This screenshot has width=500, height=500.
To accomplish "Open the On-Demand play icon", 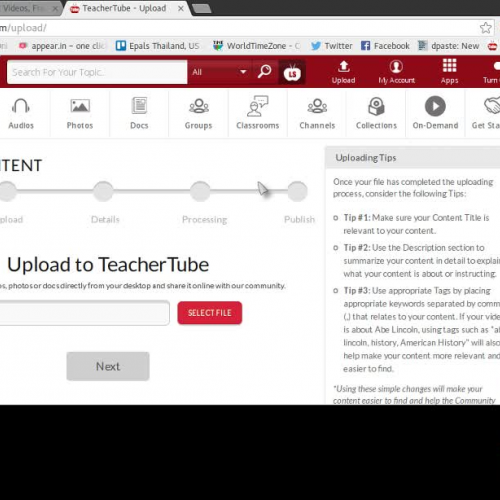I will tap(435, 106).
